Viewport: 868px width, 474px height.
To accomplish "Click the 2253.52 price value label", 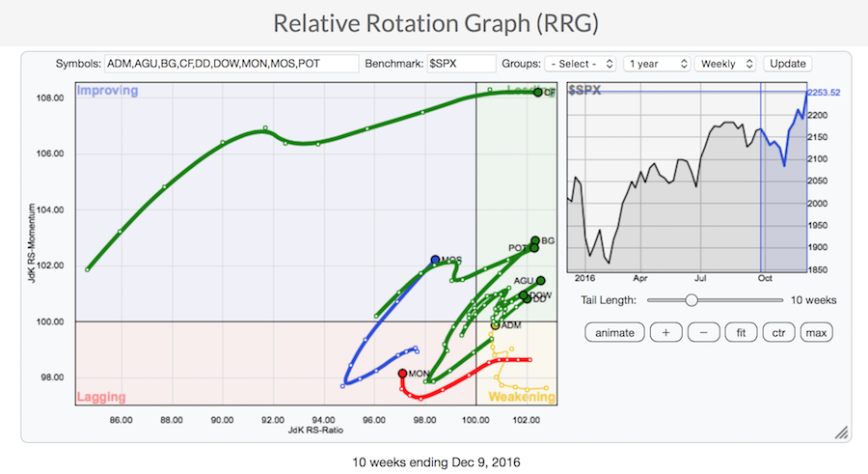I will tap(824, 93).
